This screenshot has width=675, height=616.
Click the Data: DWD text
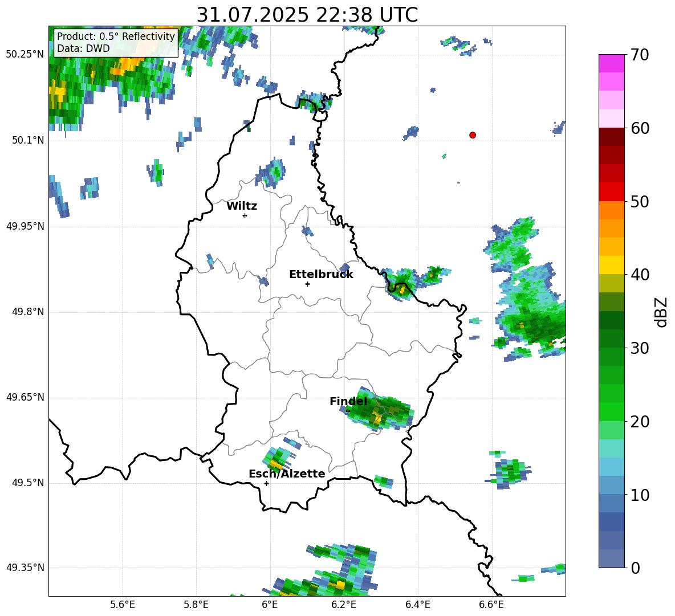83,48
